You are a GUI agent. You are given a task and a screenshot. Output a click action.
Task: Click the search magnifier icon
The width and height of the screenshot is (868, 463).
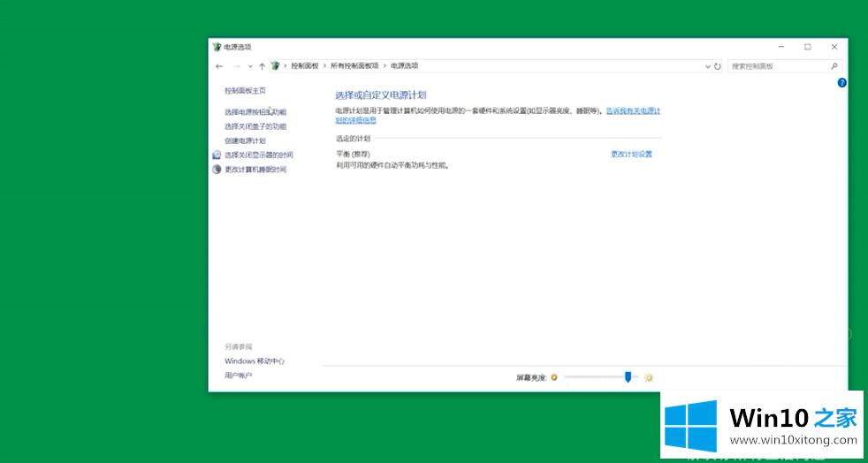(x=834, y=65)
